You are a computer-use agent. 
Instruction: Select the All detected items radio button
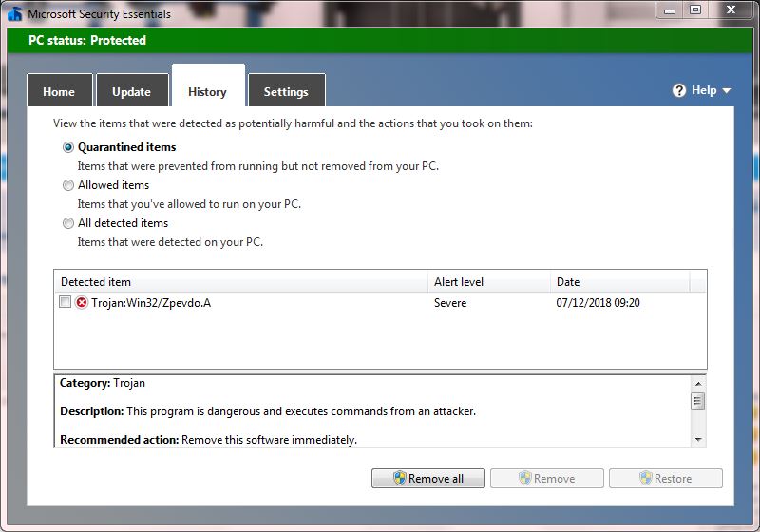coord(68,223)
